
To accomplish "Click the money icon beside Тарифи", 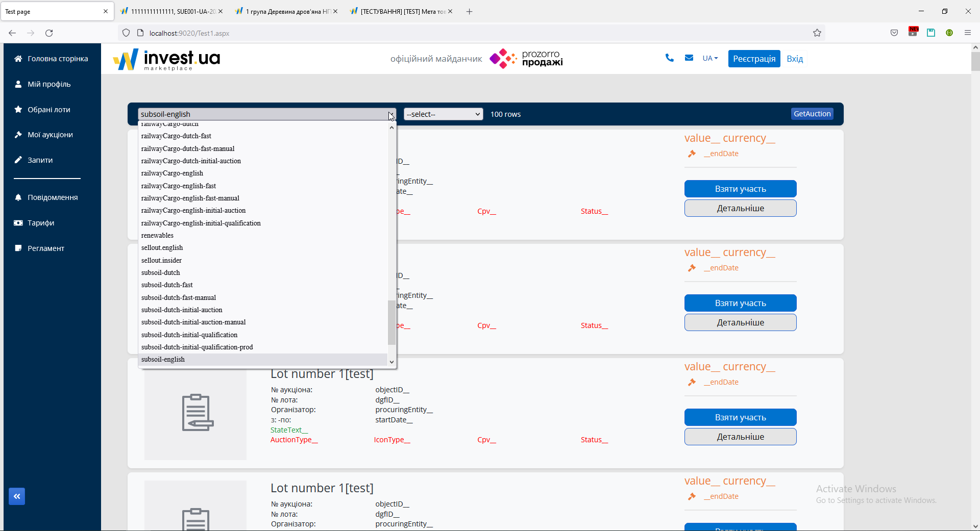I will click(18, 223).
